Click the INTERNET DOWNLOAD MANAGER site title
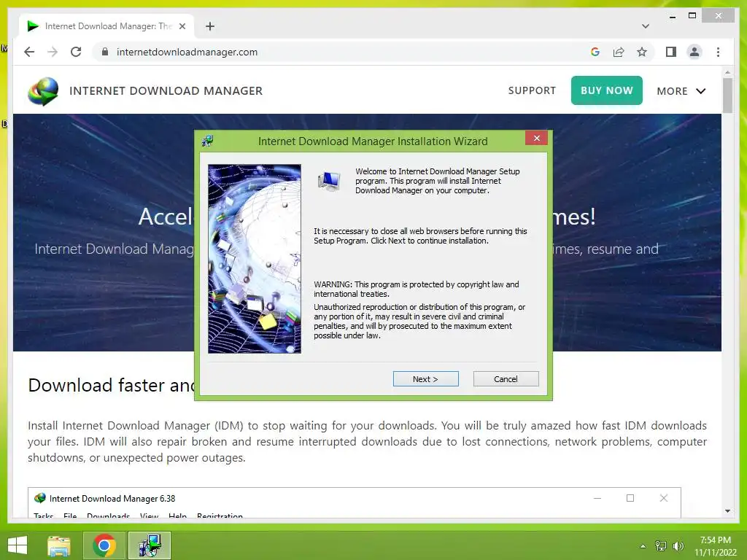Screen dimensions: 747x560 (x=166, y=91)
